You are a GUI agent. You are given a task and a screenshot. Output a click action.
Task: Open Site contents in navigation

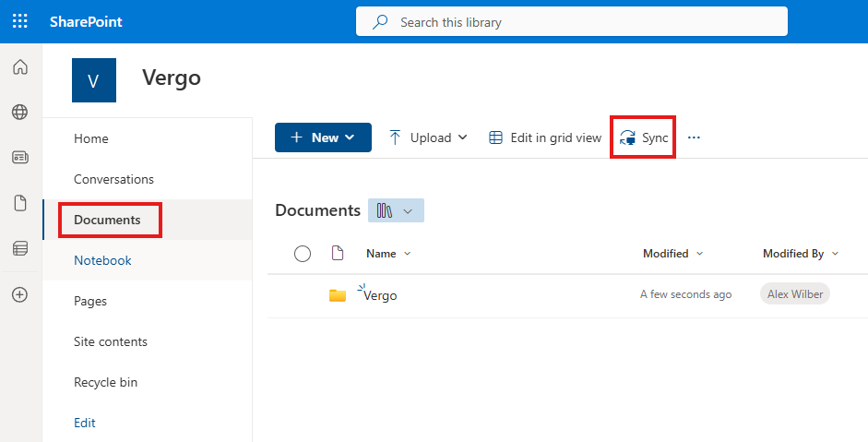coord(111,341)
